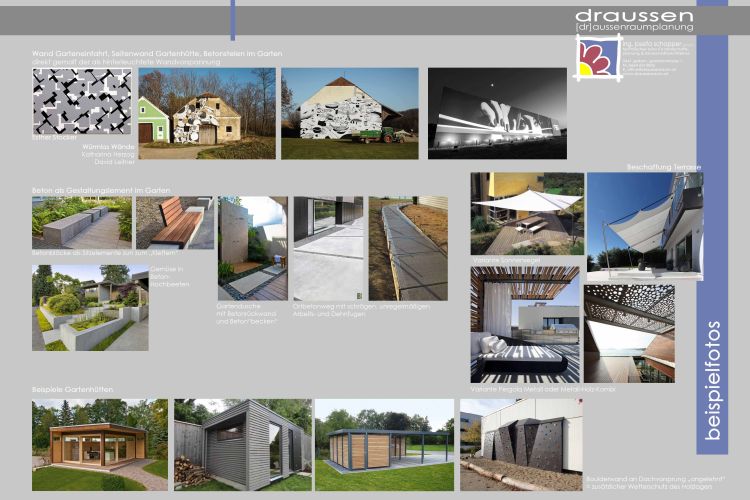Click the flower logo icon
The height and width of the screenshot is (500, 750).
[x=598, y=60]
